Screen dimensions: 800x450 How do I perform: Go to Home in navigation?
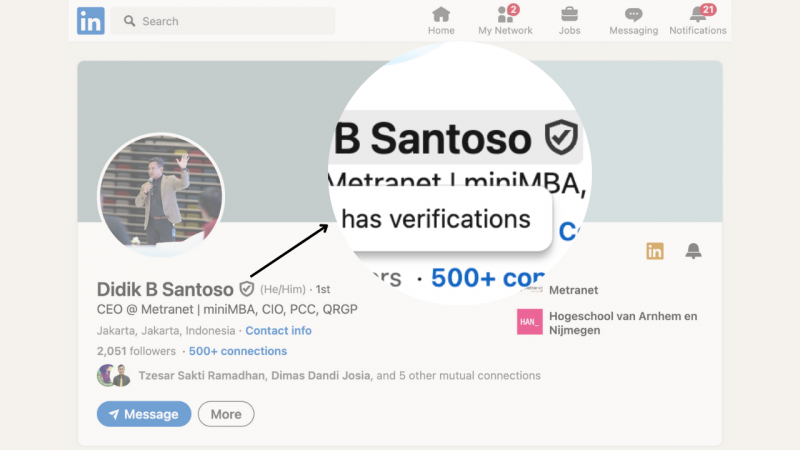[441, 21]
